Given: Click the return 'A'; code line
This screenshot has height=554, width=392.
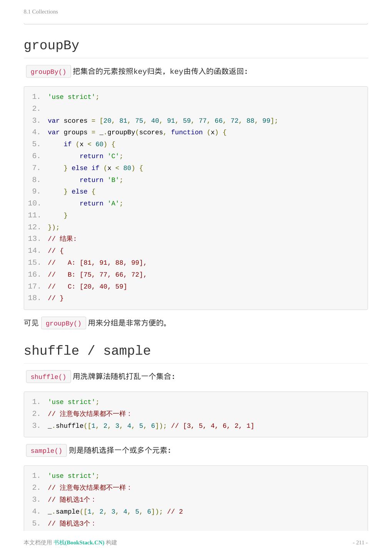Looking at the screenshot, I should (101, 204).
